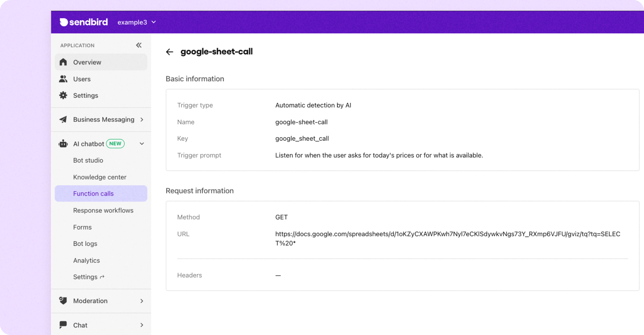Go back using the arrow beside google-sheet-call
Viewport: 644px width, 335px height.
170,52
